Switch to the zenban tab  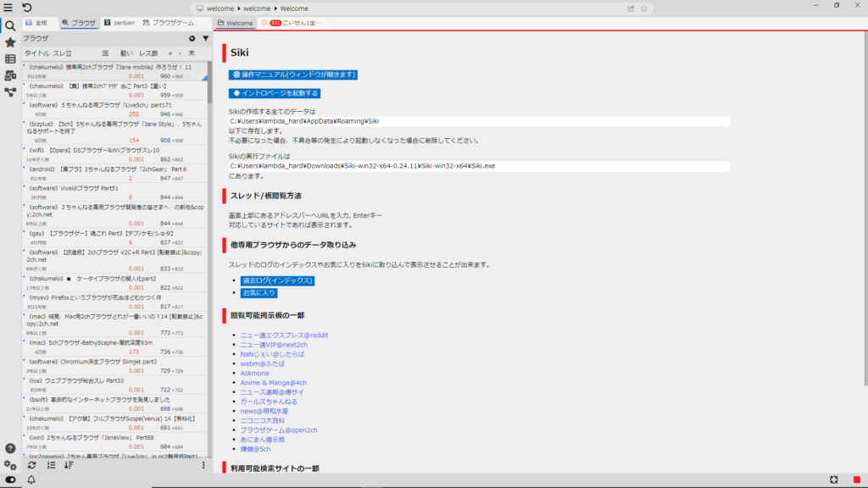point(120,23)
